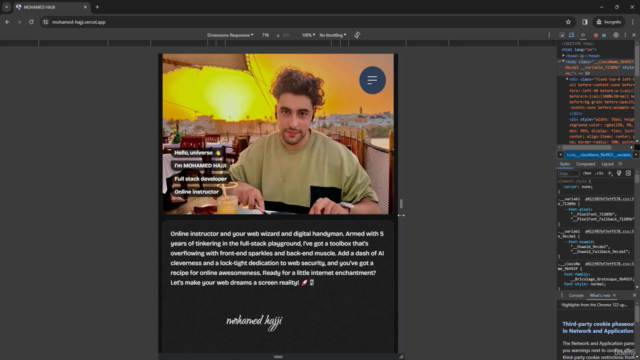640x360 pixels.
Task: Open DevTools settings gear
Action: pos(616,35)
